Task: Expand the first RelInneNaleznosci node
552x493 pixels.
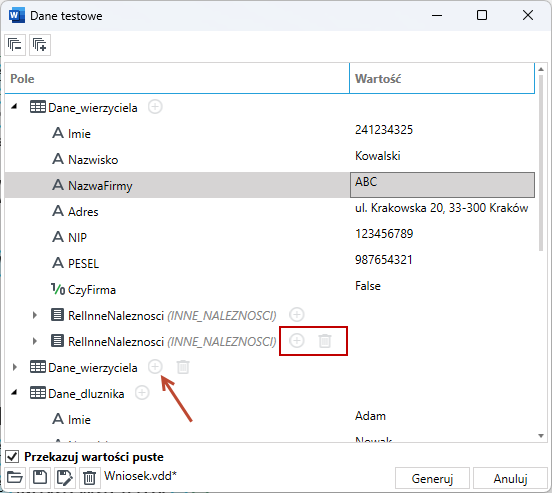Action: pos(34,315)
